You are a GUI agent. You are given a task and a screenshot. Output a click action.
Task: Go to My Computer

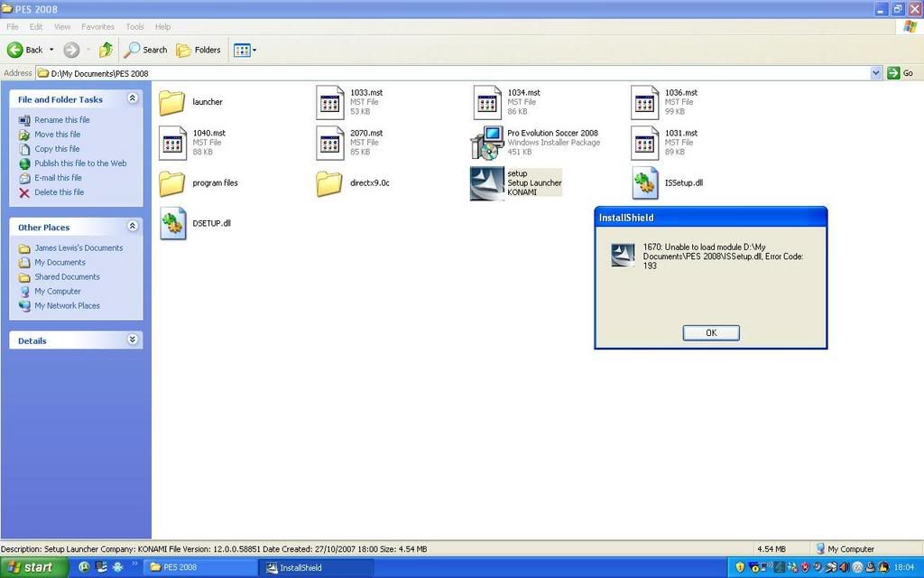(57, 292)
